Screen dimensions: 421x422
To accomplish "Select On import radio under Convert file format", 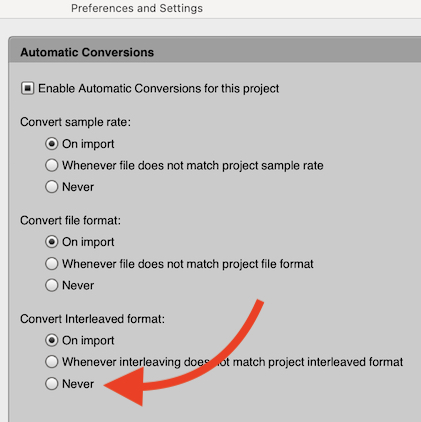I will point(52,242).
